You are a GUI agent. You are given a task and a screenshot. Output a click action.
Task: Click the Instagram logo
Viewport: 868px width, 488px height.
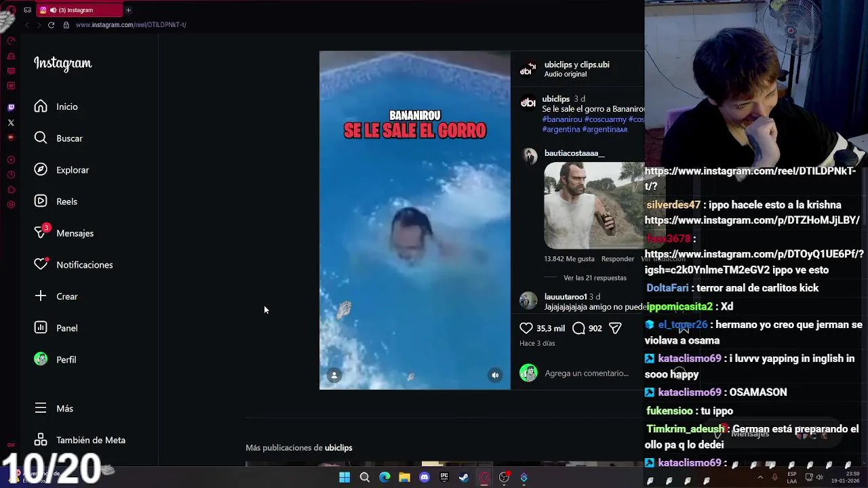point(62,64)
